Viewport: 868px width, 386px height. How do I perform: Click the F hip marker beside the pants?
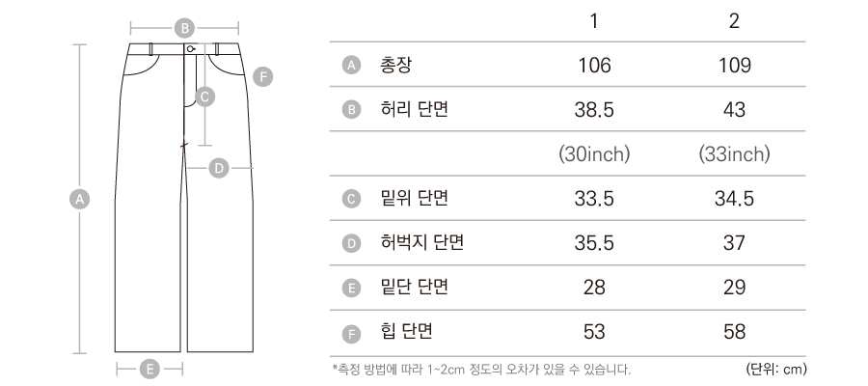click(x=263, y=76)
